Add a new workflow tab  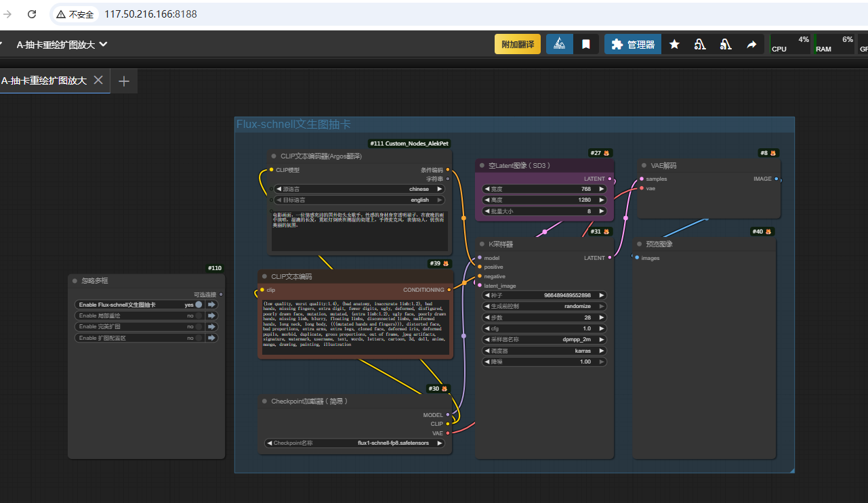coord(123,81)
